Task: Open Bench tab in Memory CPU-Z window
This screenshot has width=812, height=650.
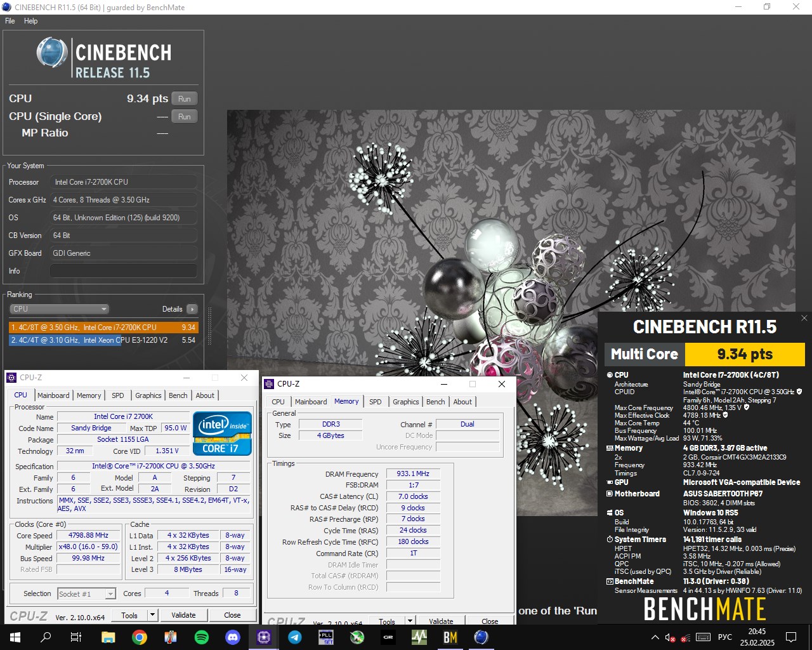Action: tap(436, 402)
